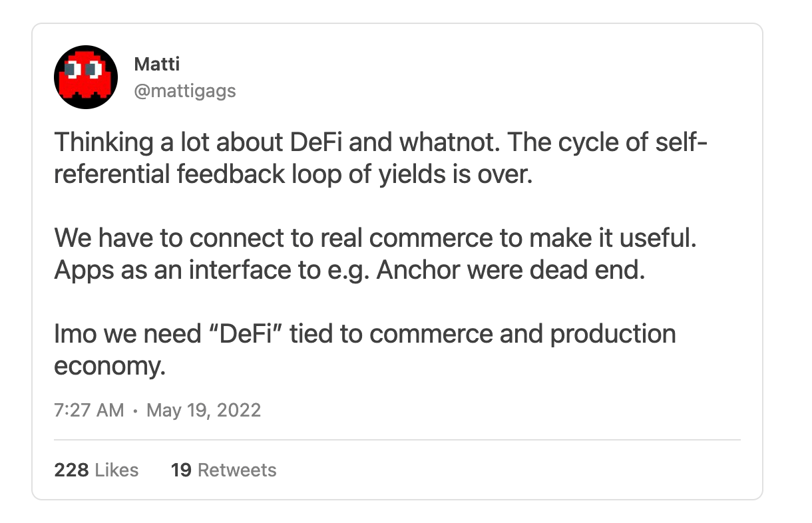Click the dot separator between time and date
812x523 pixels.
click(x=135, y=410)
